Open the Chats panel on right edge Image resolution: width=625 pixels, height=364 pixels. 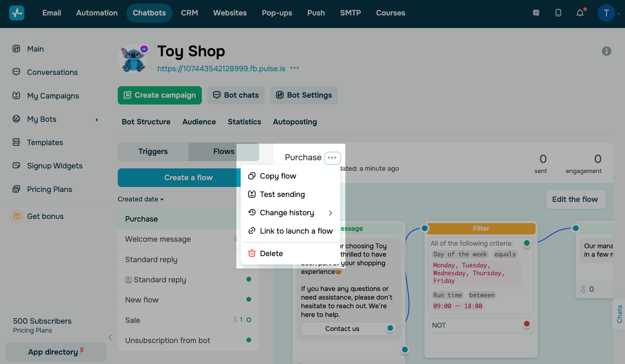pyautogui.click(x=619, y=314)
